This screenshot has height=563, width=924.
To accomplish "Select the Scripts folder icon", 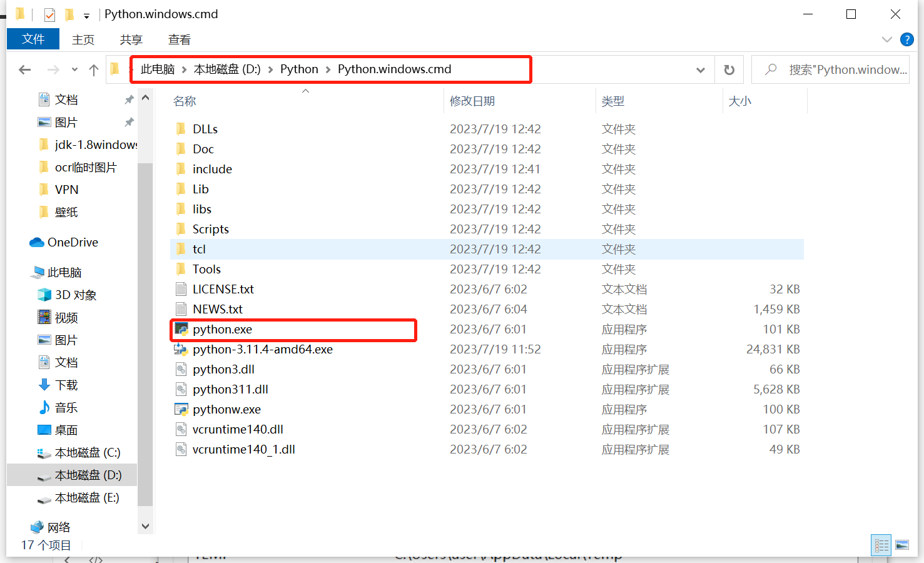I will coord(181,229).
